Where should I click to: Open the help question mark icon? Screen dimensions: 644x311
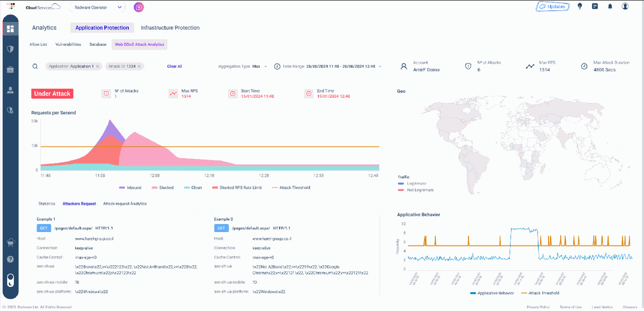tap(10, 259)
